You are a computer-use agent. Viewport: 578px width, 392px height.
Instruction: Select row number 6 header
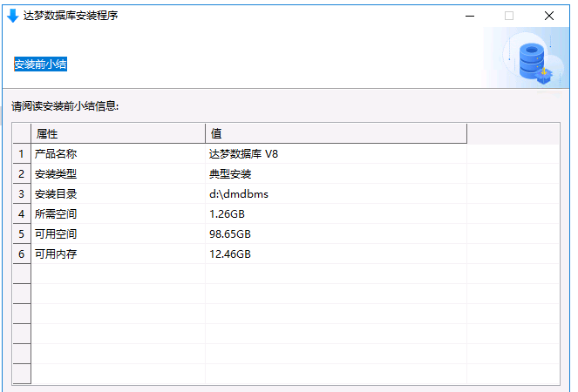(22, 253)
